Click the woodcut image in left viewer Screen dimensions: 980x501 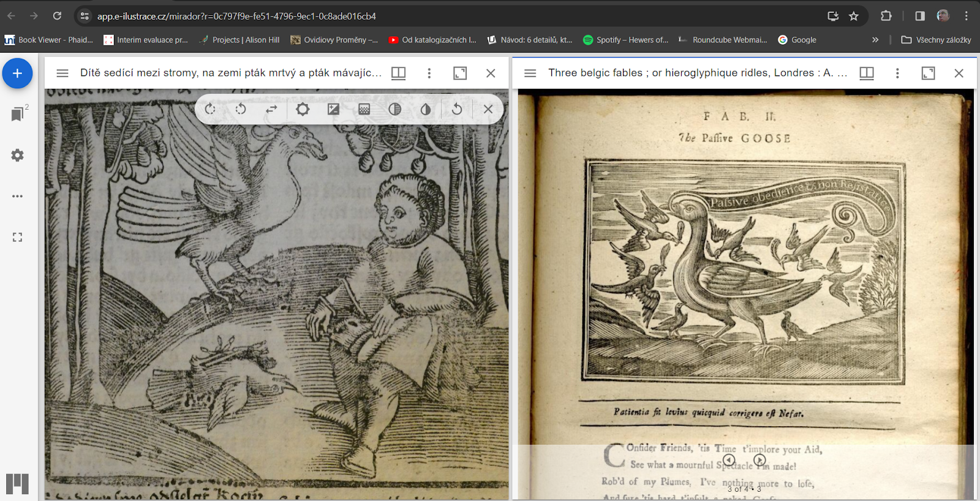point(276,294)
